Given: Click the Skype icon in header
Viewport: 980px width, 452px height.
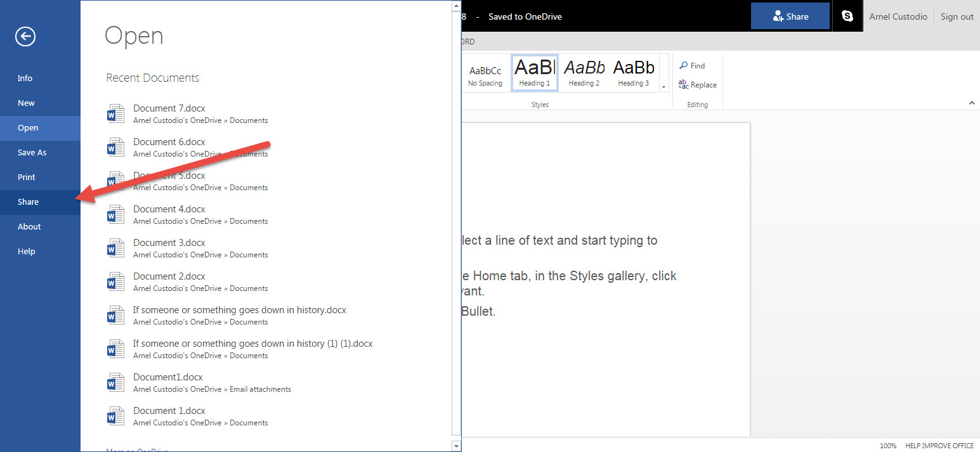Looking at the screenshot, I should tap(847, 16).
